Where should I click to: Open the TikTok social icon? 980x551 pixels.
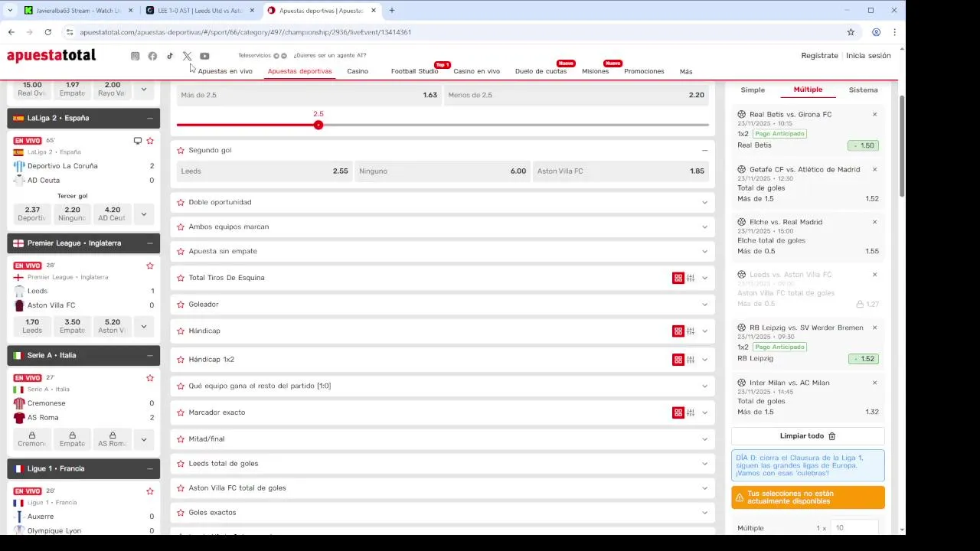pos(170,56)
